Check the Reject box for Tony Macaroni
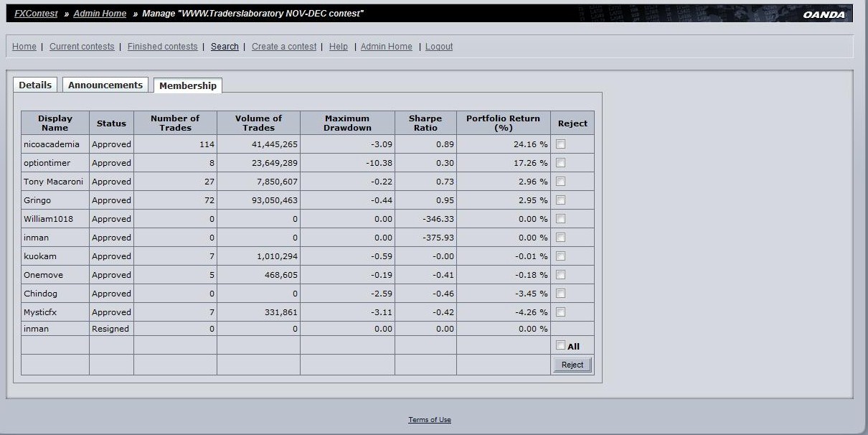 point(560,181)
